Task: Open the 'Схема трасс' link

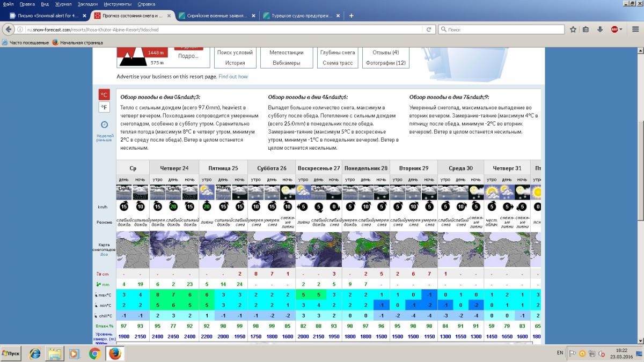Action: coord(338,63)
